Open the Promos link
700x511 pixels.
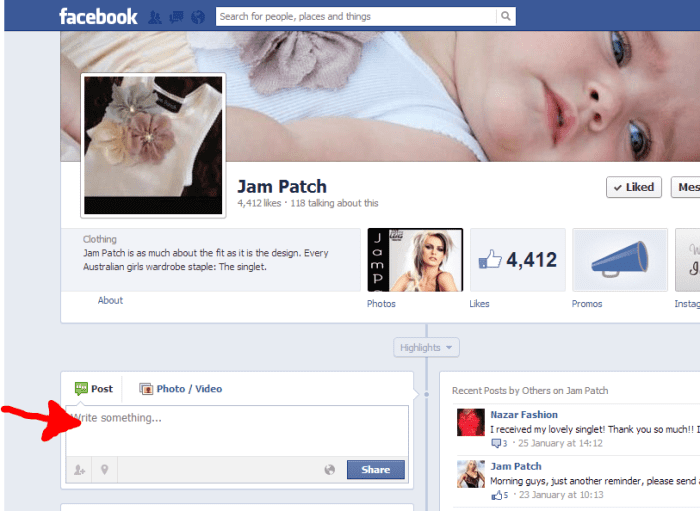click(587, 303)
